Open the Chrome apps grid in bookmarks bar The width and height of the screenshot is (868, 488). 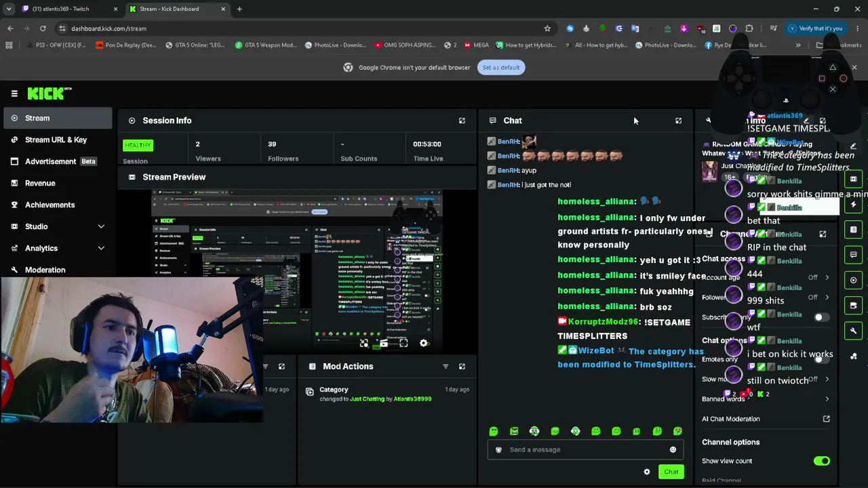9,45
